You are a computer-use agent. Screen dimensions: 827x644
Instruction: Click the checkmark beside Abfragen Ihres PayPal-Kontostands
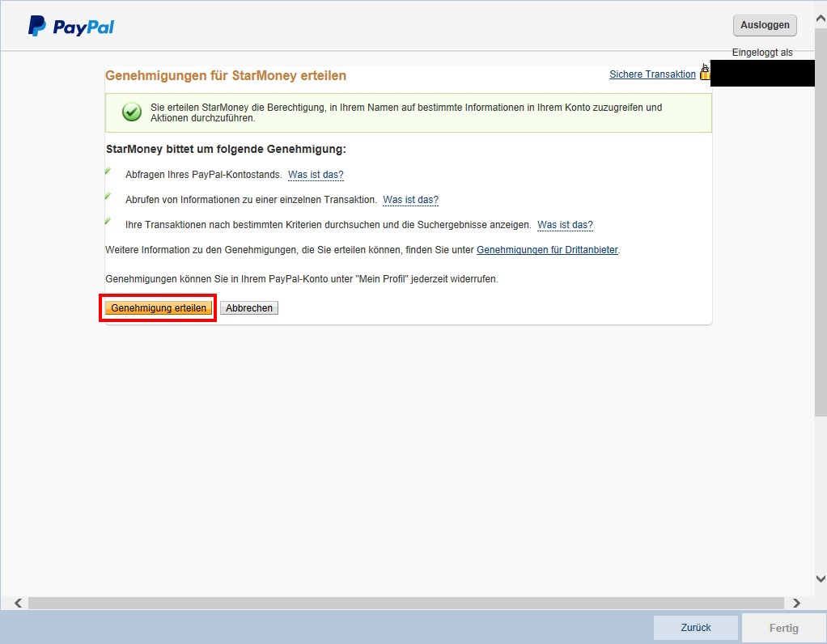click(x=108, y=172)
